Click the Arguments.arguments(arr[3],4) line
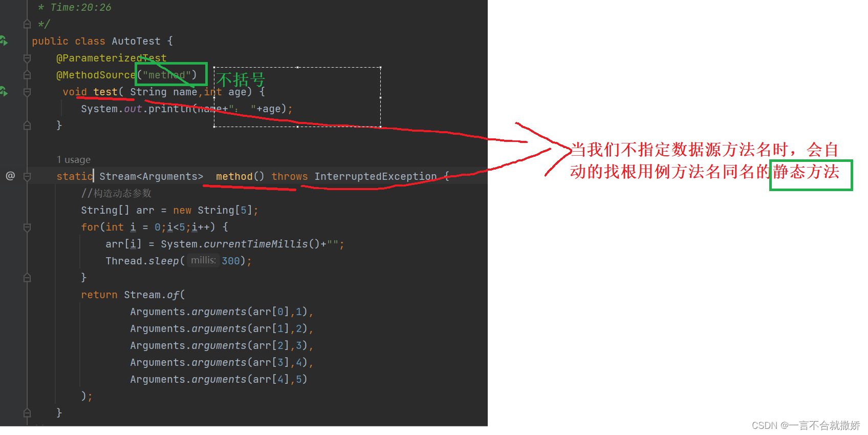The width and height of the screenshot is (868, 435). click(222, 362)
